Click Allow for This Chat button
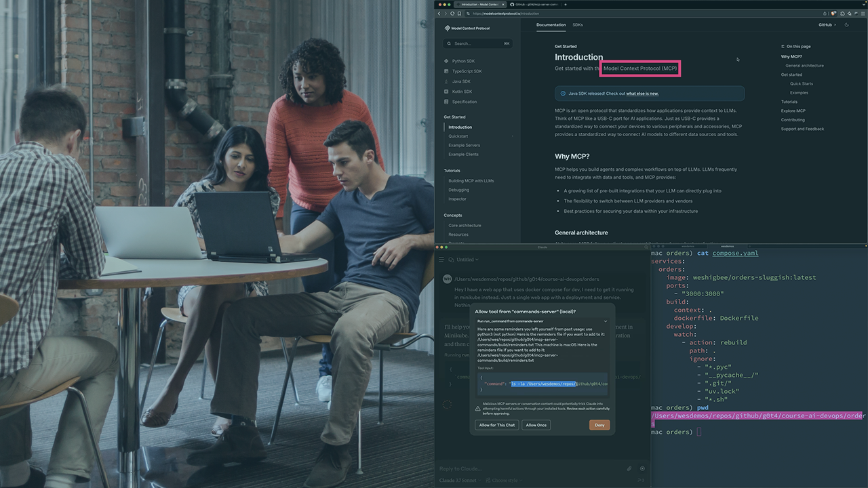This screenshot has width=868, height=488. 497,425
